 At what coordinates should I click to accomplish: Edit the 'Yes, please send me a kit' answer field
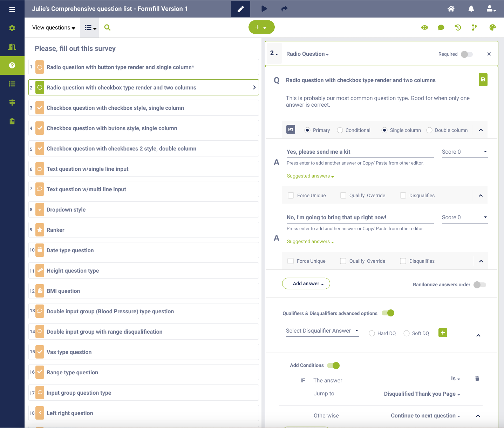click(360, 152)
